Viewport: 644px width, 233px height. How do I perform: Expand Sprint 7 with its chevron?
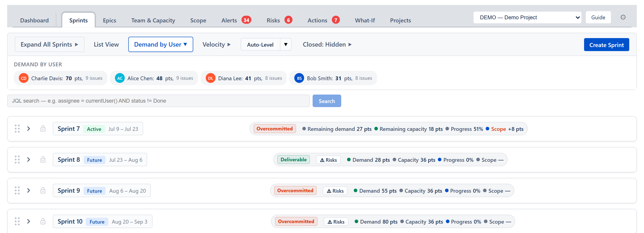[x=29, y=129]
